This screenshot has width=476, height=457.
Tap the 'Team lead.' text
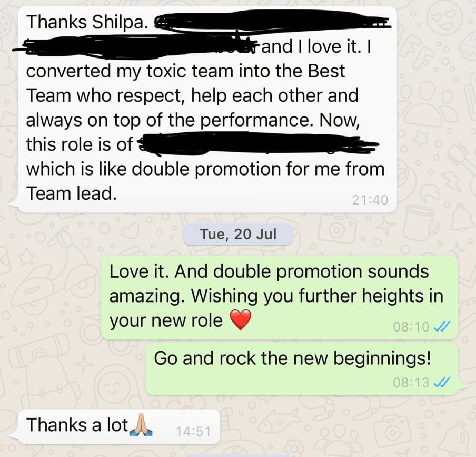[x=71, y=193]
